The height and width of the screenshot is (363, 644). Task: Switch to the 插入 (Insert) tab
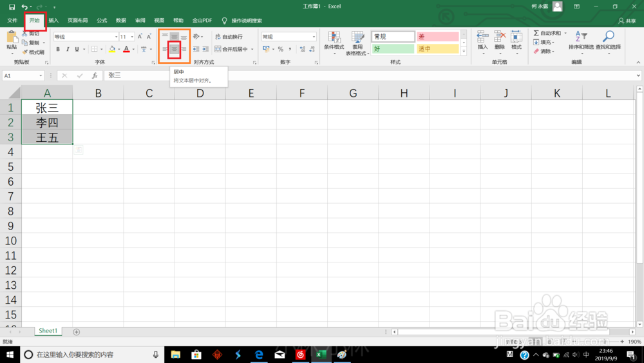[54, 21]
